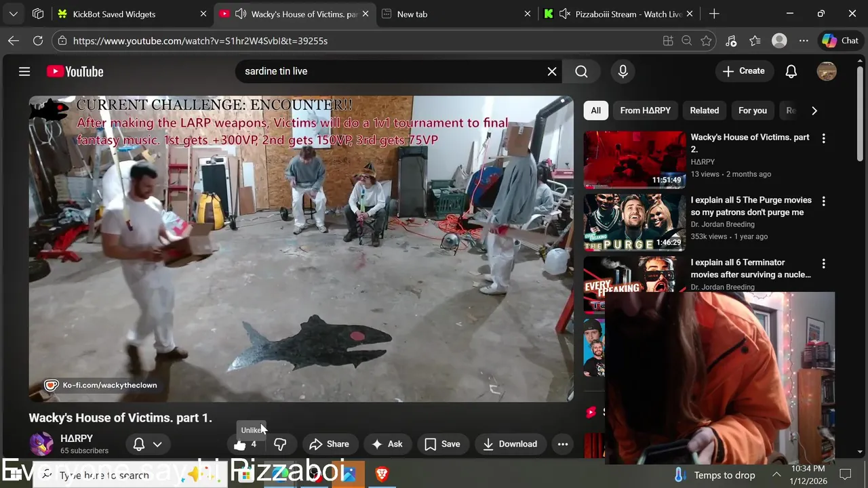Close the KickBot Saved Widgets tab
This screenshot has height=488, width=868.
(203, 14)
